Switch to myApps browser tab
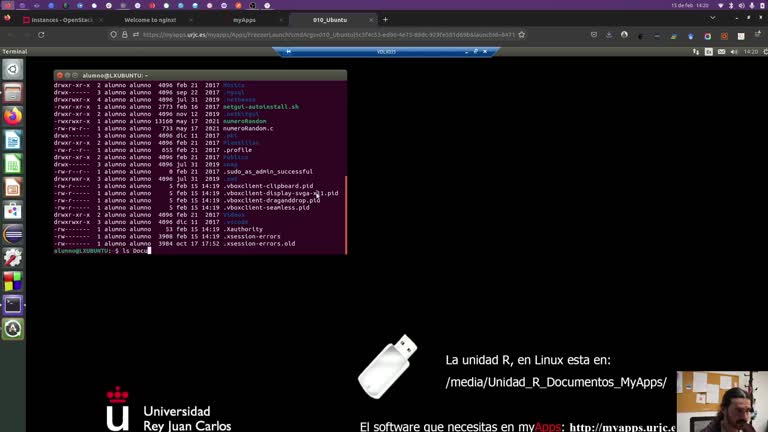Image resolution: width=768 pixels, height=432 pixels. 244,20
